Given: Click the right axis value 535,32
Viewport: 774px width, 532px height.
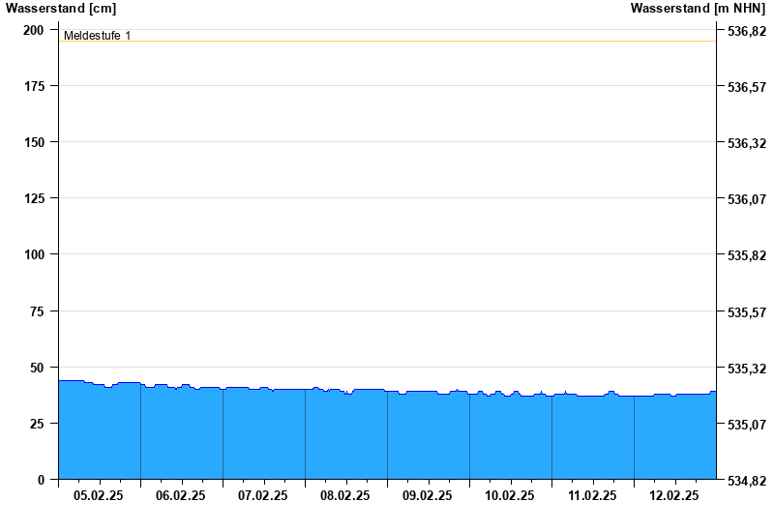Looking at the screenshot, I should 747,369.
